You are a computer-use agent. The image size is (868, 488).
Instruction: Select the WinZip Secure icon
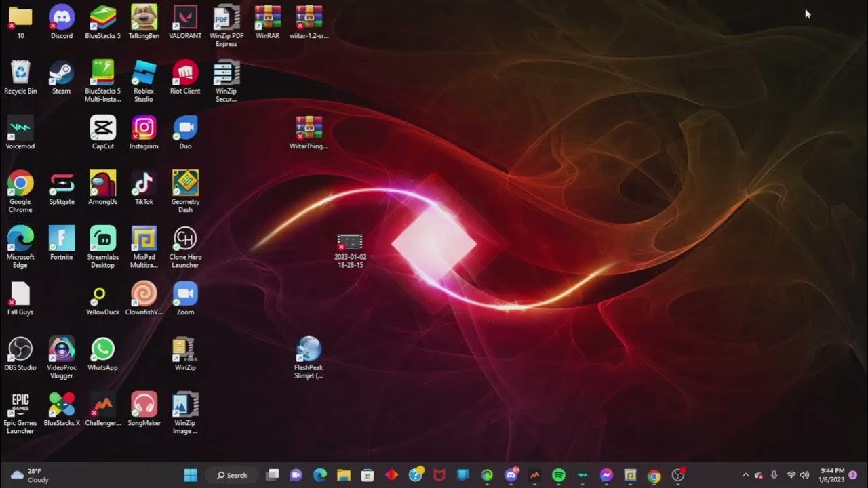[226, 81]
